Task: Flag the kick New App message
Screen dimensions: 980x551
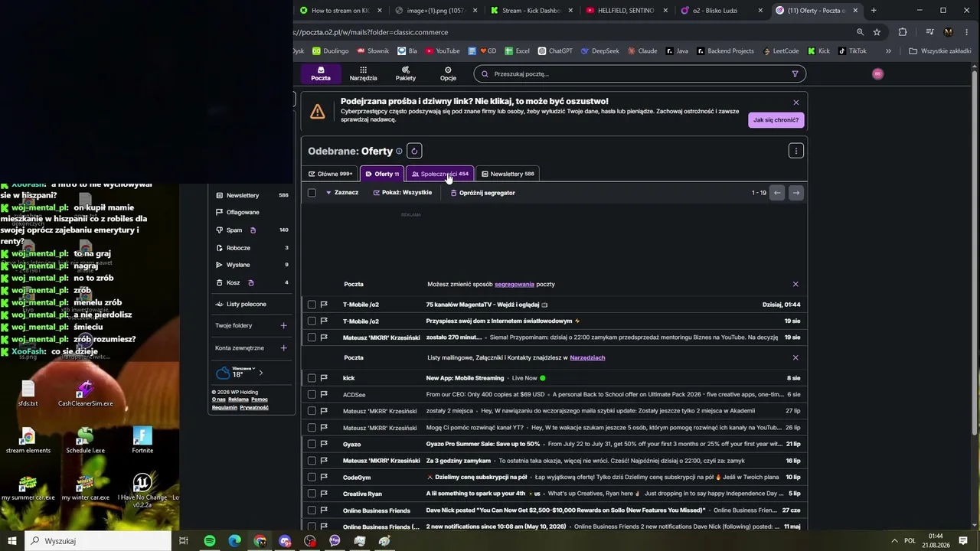Action: click(324, 378)
